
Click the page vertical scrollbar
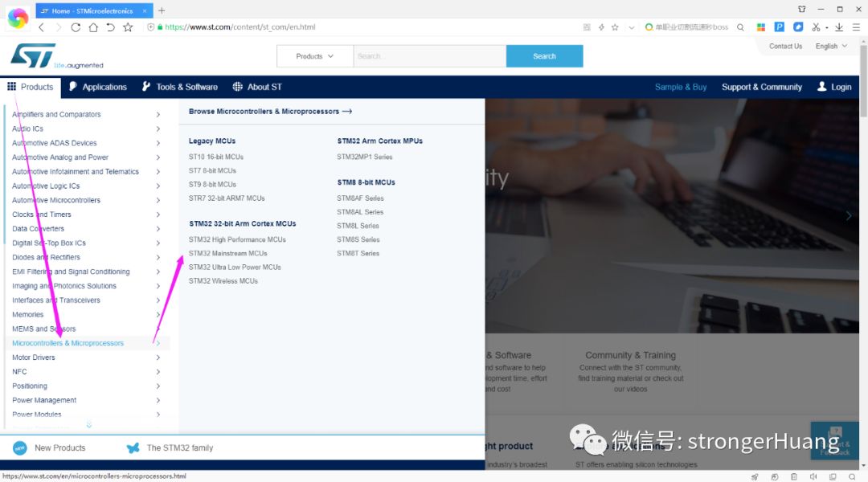pyautogui.click(x=863, y=81)
